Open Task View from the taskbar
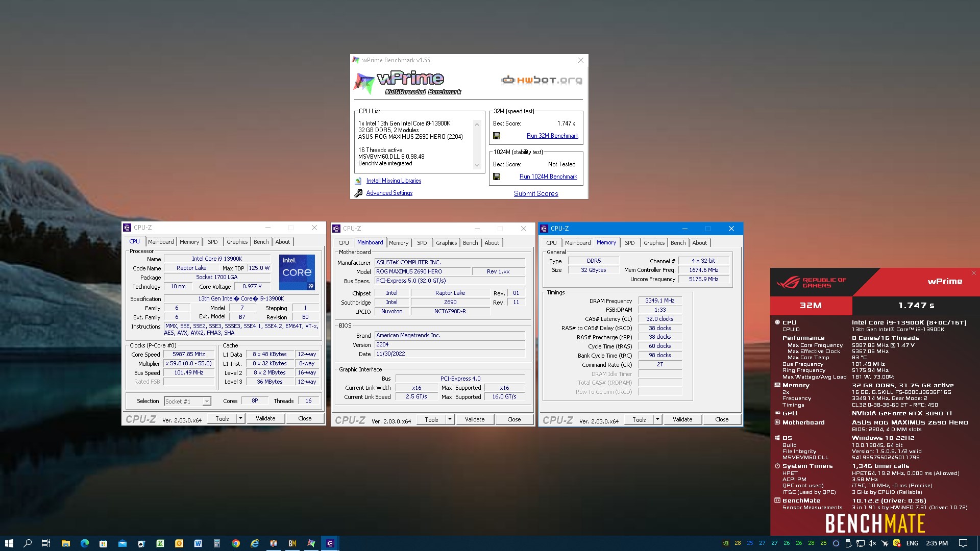 coord(46,543)
